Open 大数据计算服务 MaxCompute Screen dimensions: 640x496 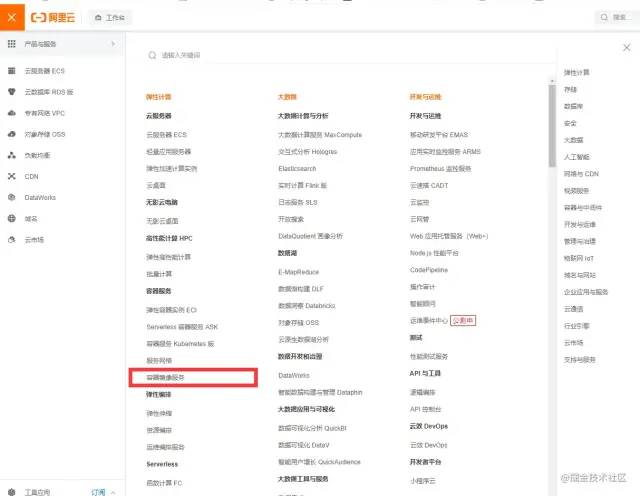pos(320,135)
